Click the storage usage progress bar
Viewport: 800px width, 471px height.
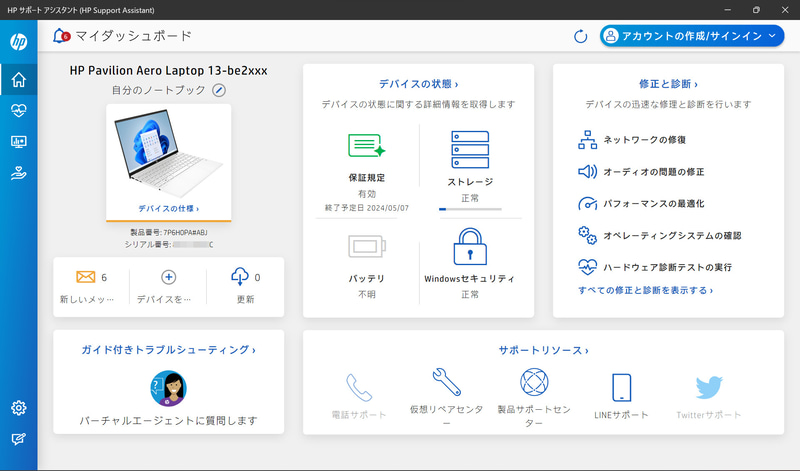(470, 209)
